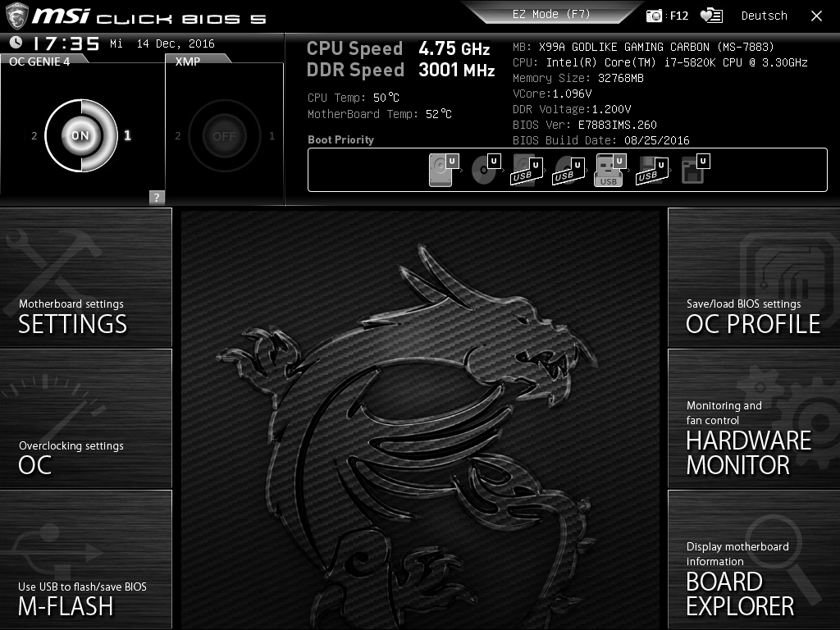Open the M-FLASH BIOS flash tool
Image resolution: width=840 pixels, height=630 pixels.
85,559
